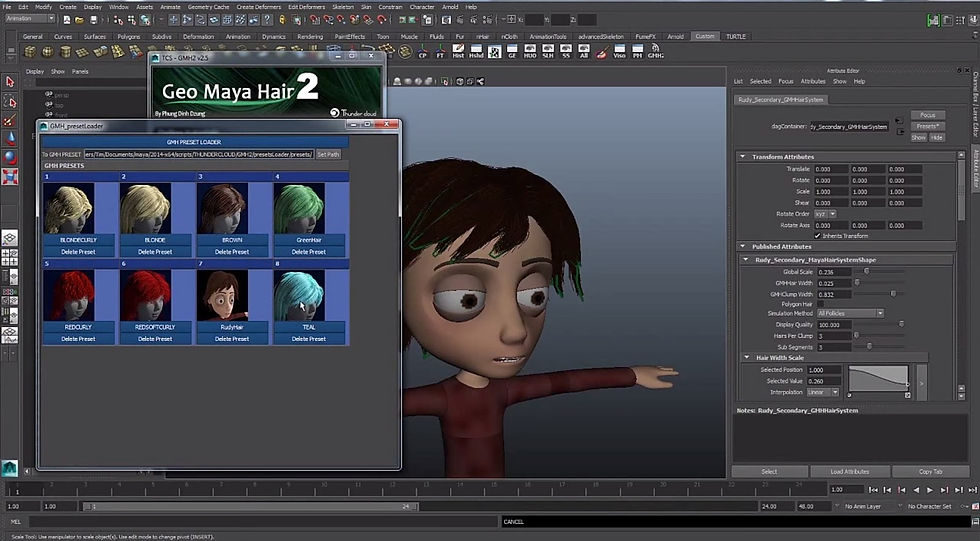980x541 pixels.
Task: Click the magnet snap icon in status line
Action: [x=382, y=20]
